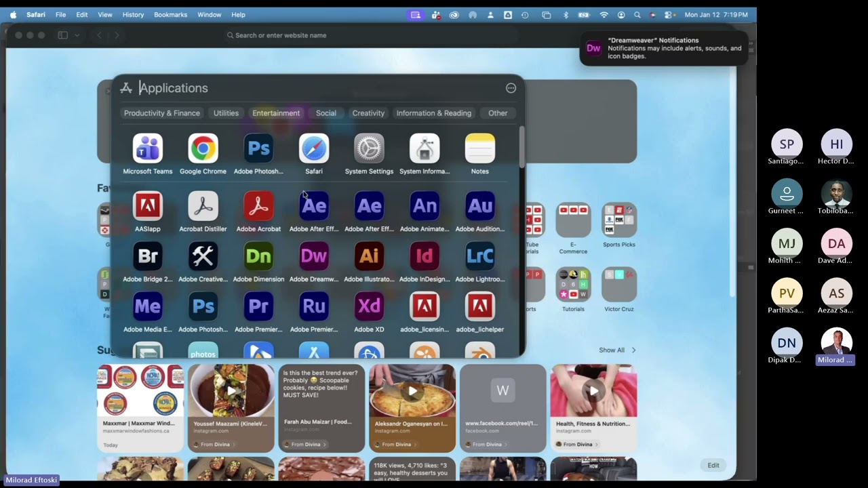The width and height of the screenshot is (868, 488).
Task: Click the Edit button on Safari start page
Action: point(713,465)
